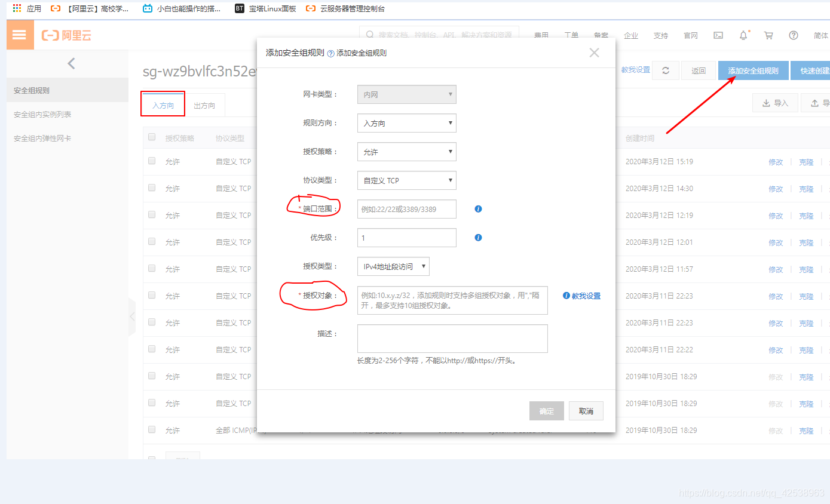
Task: Open the 协议类型 dropdown
Action: [406, 180]
